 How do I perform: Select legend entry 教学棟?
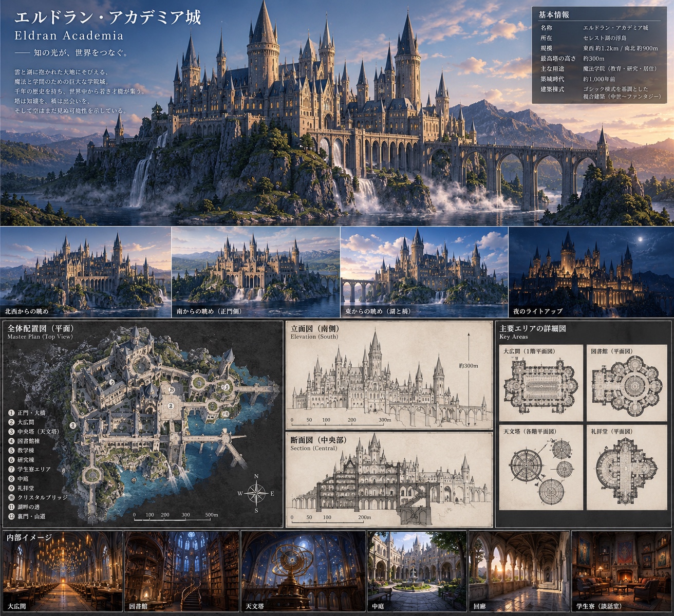pyautogui.click(x=21, y=450)
